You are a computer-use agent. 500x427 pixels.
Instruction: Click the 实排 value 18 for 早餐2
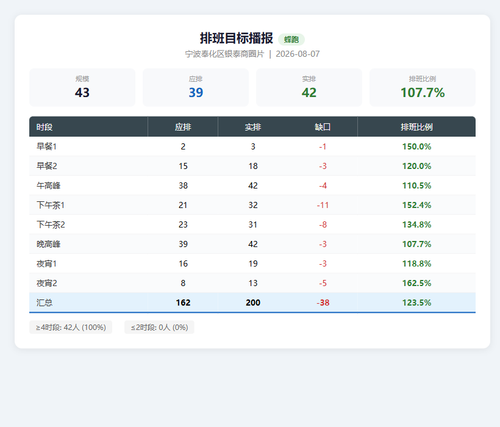click(253, 166)
